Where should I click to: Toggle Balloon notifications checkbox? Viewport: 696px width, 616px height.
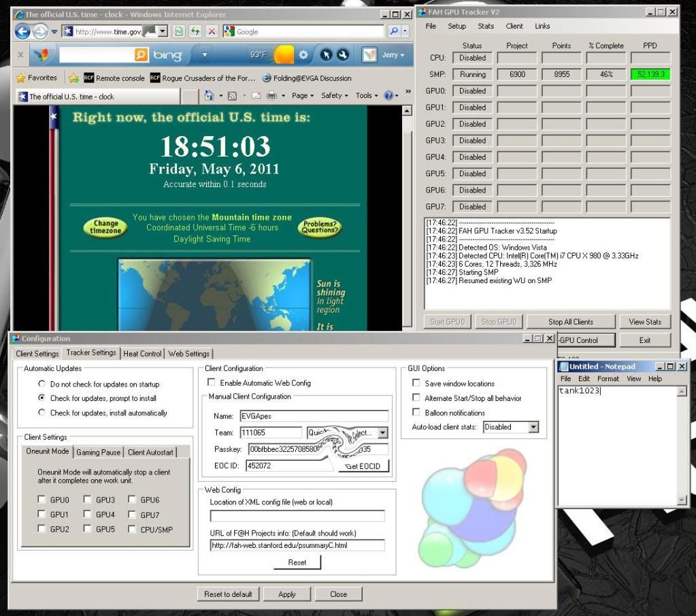[x=416, y=412]
